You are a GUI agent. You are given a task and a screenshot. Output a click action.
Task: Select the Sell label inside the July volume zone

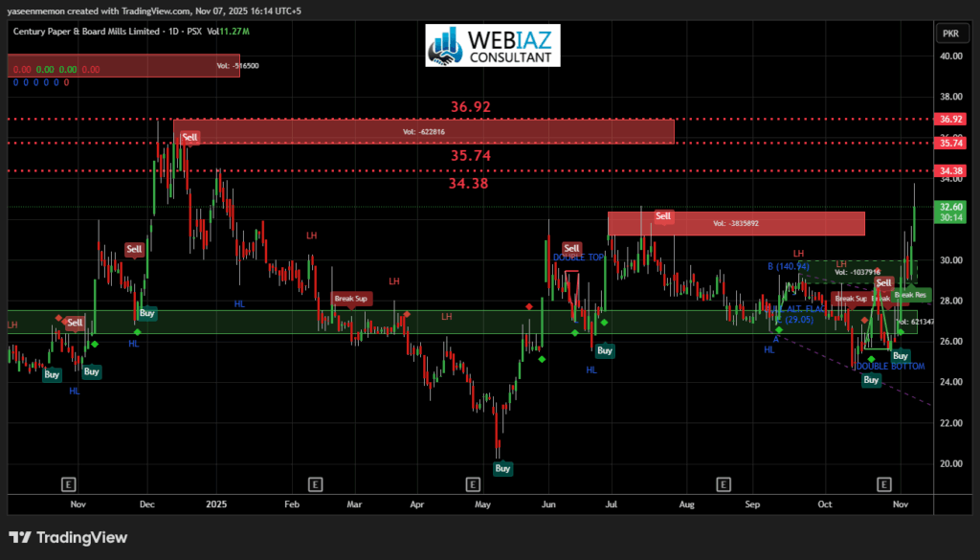662,216
